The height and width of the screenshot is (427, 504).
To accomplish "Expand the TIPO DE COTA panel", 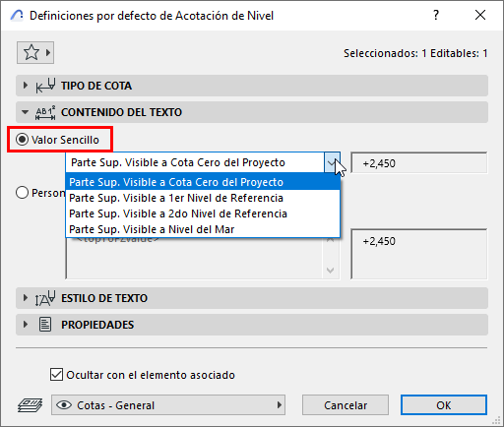I will (26, 86).
